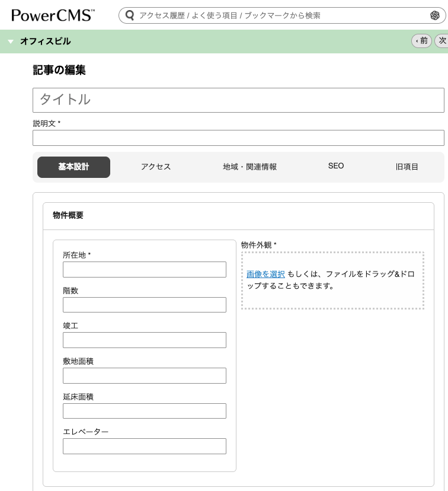This screenshot has height=491, width=448.
Task: Click the エレベーター input field
Action: (145, 446)
